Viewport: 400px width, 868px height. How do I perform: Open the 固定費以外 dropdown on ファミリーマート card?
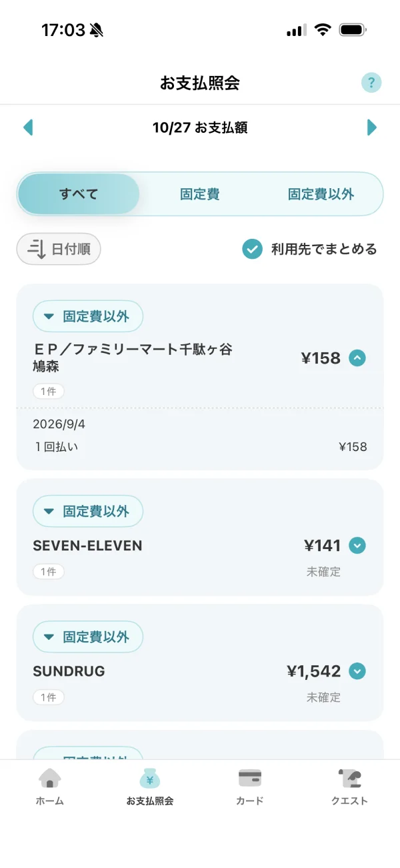(88, 316)
